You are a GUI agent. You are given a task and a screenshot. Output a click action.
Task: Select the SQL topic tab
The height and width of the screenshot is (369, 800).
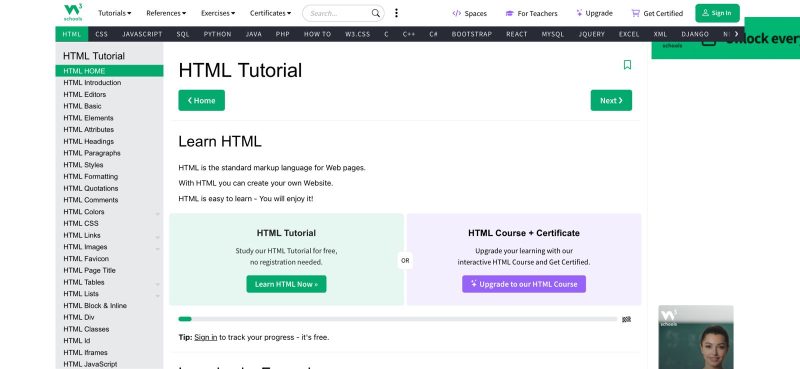pyautogui.click(x=183, y=34)
